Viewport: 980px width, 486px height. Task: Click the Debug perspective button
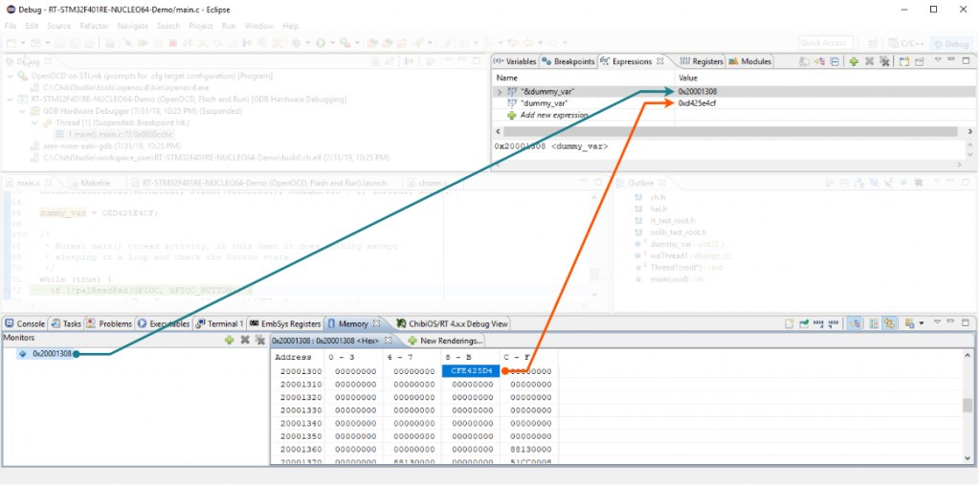pyautogui.click(x=950, y=44)
